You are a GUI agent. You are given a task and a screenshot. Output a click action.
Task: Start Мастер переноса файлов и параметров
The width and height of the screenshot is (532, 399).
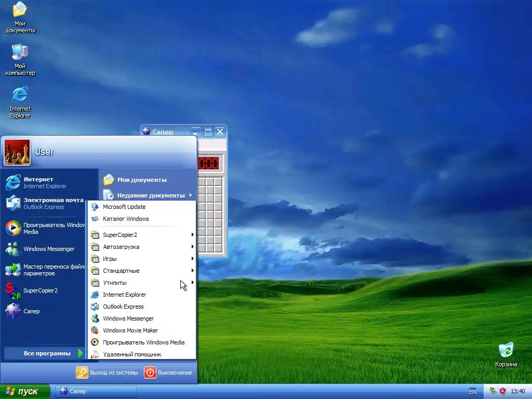[x=45, y=270]
